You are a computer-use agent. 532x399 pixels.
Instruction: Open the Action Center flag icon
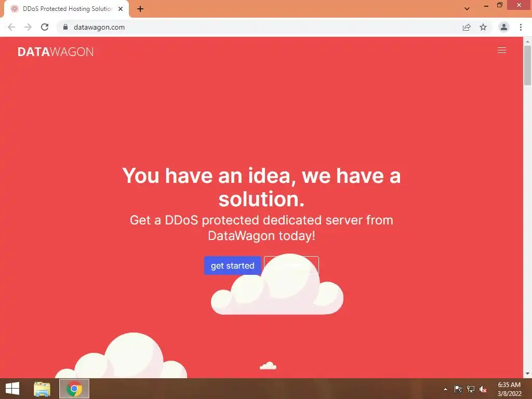(458, 389)
